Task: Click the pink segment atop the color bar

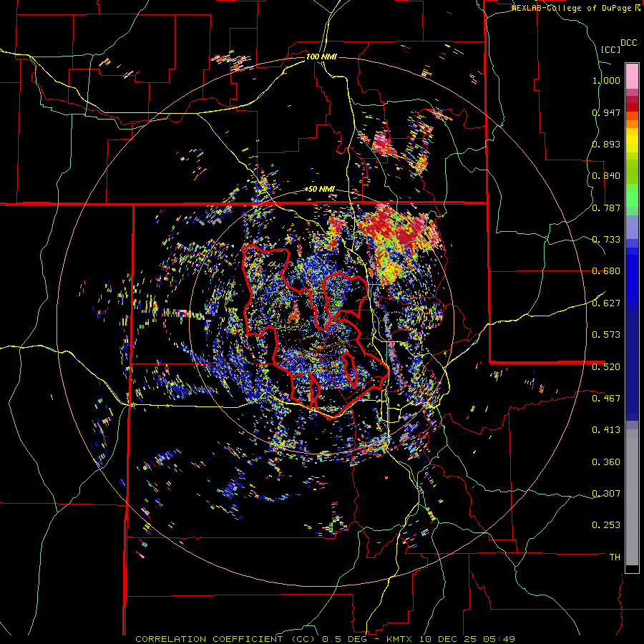Action: click(632, 77)
